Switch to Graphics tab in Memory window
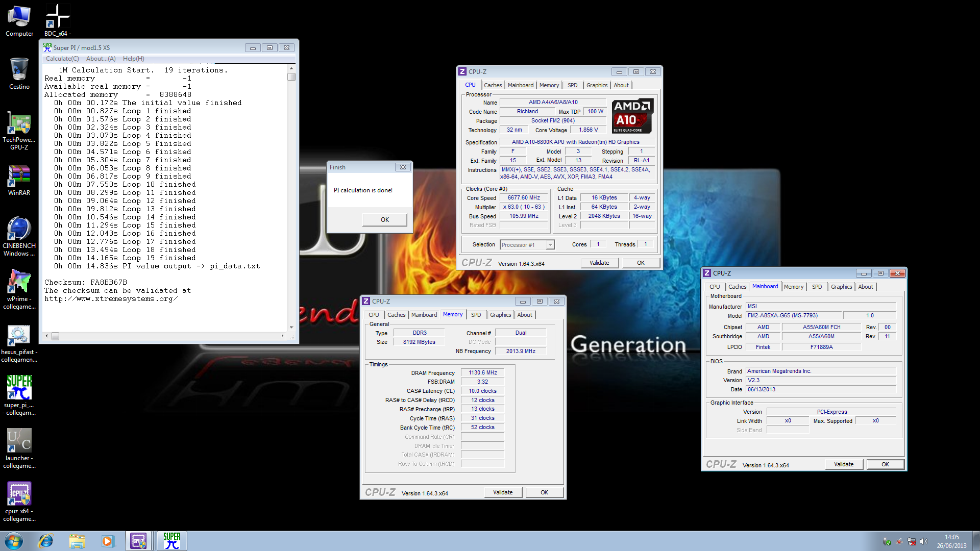This screenshot has height=551, width=980. (500, 315)
